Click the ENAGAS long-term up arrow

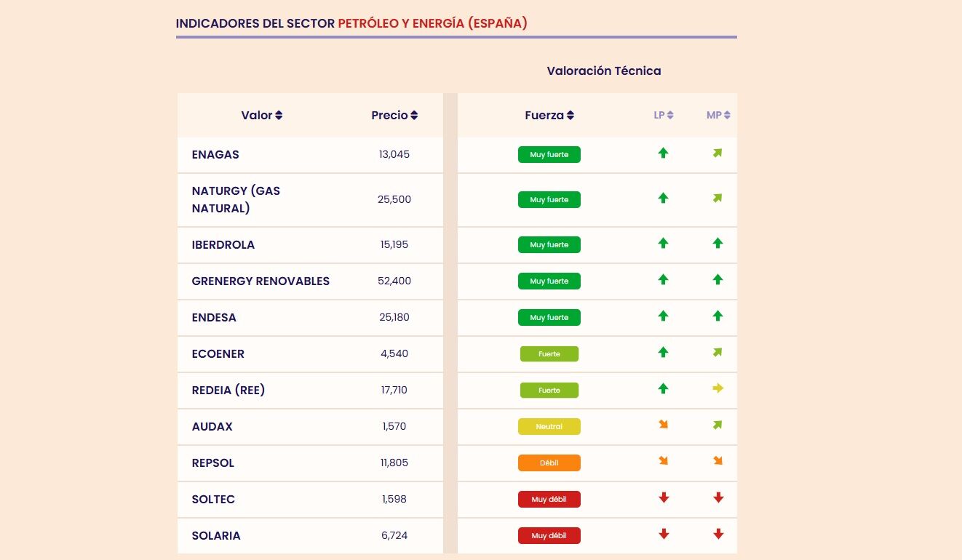click(x=663, y=153)
